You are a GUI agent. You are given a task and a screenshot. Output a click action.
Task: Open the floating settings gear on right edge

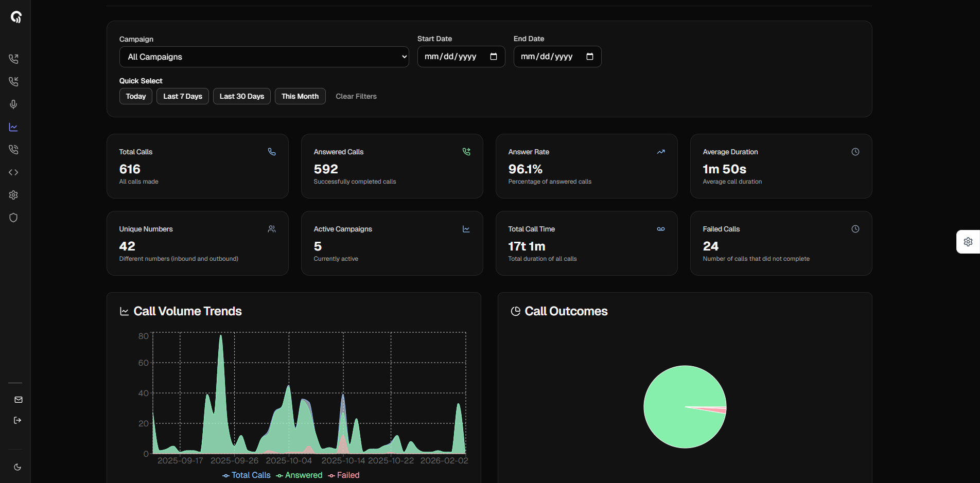968,242
